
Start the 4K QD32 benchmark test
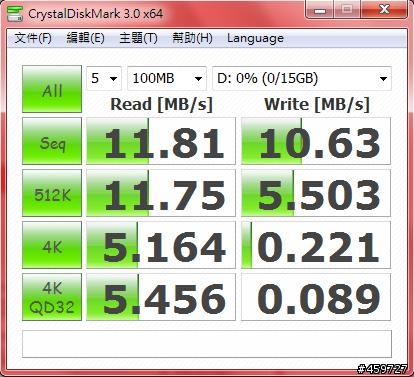(52, 297)
